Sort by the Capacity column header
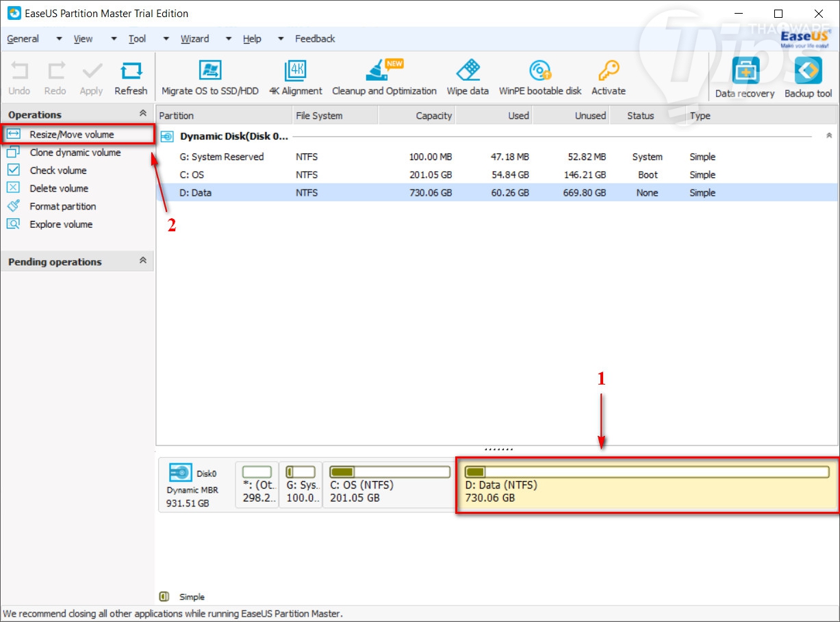The image size is (840, 622). click(417, 116)
